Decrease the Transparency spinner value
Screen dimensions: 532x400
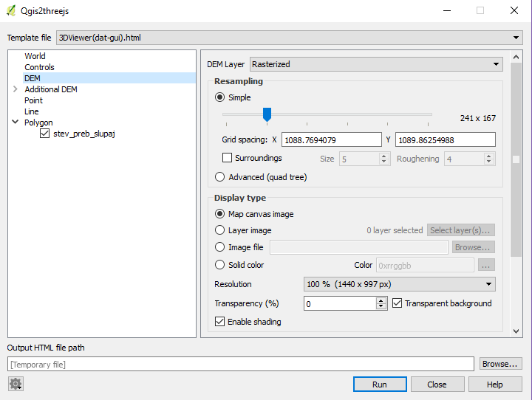(381, 306)
